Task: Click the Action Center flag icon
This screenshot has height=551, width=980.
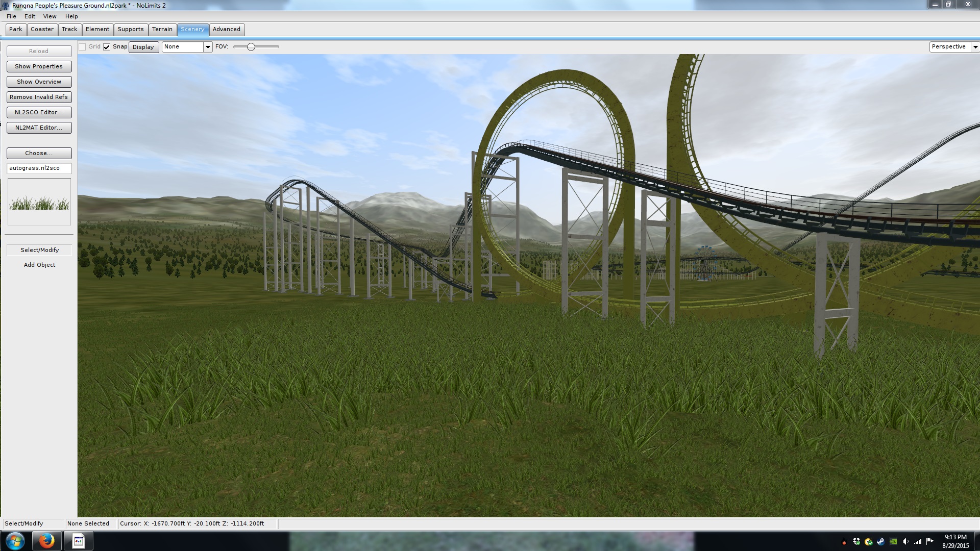Action: tap(930, 541)
